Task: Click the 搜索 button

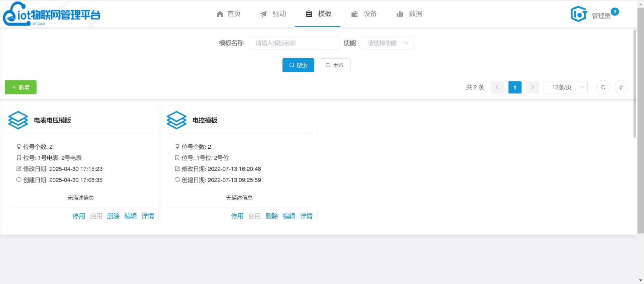Action: 298,65
